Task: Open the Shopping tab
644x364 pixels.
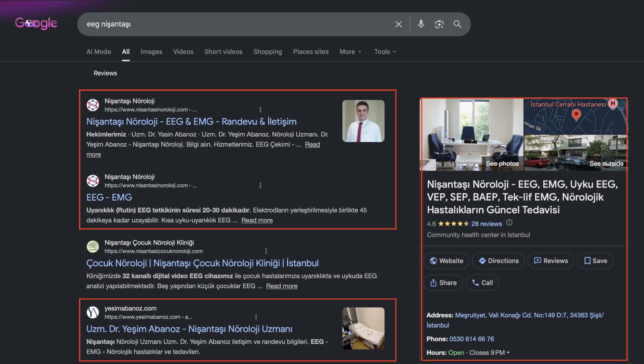Action: [268, 52]
